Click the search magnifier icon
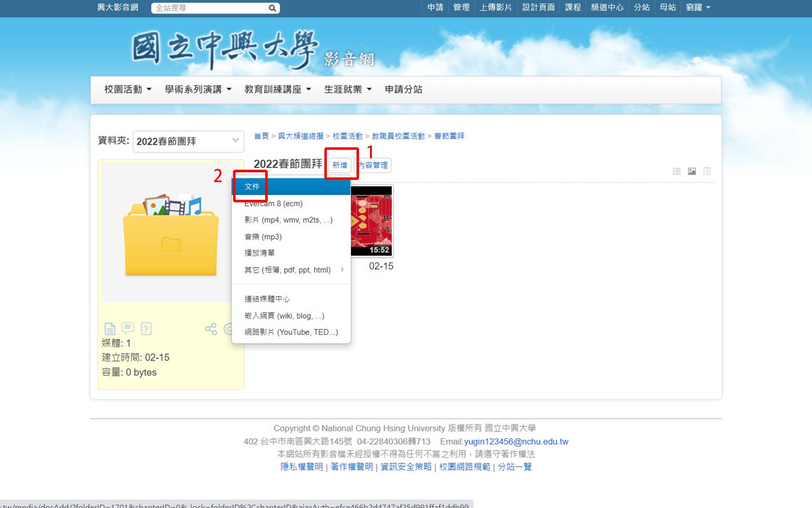The image size is (812, 508). (272, 8)
